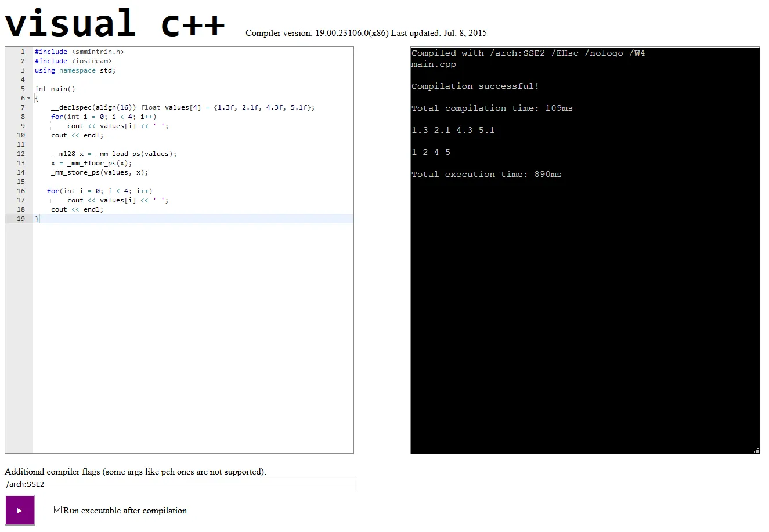Grab the output console resize handle

tap(756, 450)
